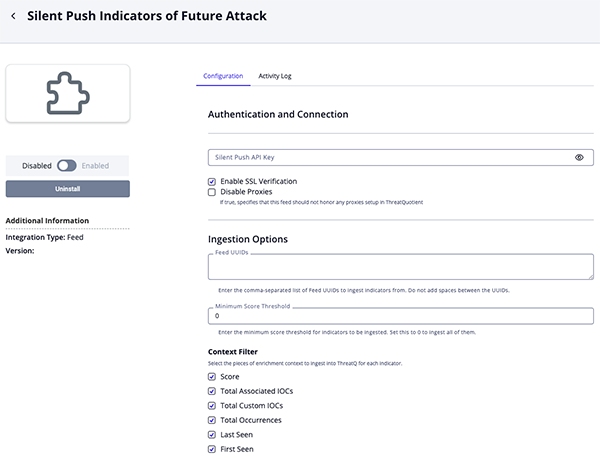Select the Configuration tab

coord(223,76)
